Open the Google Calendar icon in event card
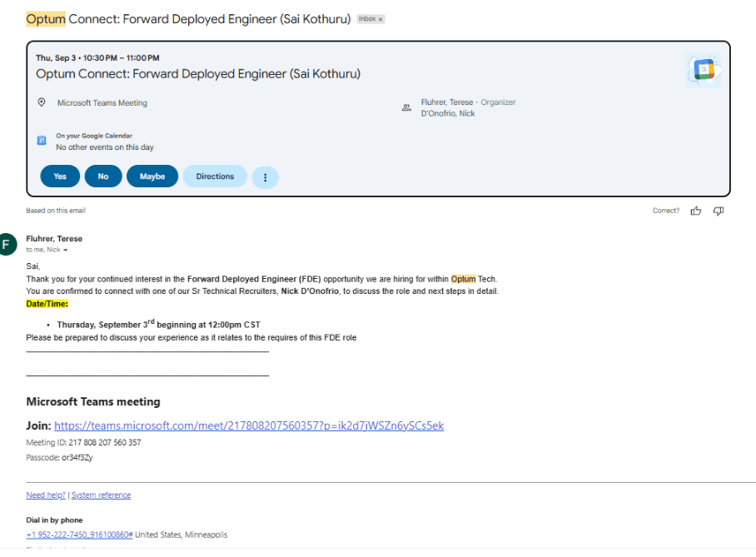 (703, 70)
